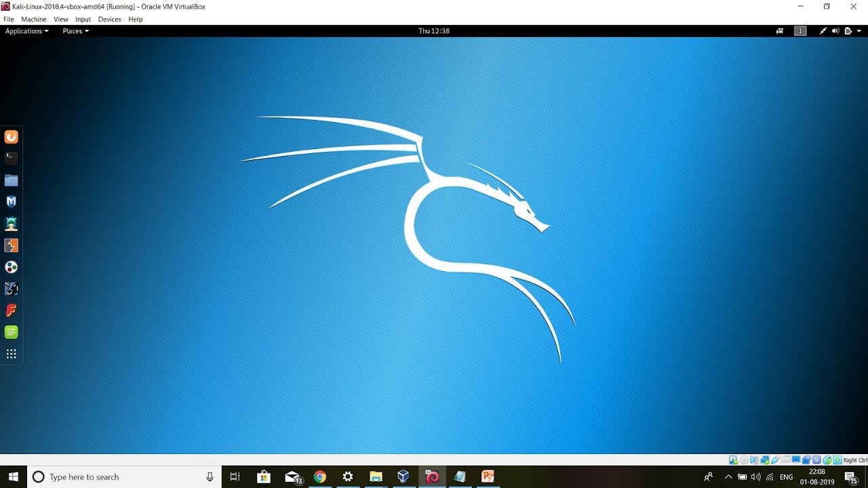Open Windows Action Center notifications
Screen dimensions: 868x488
coord(852,477)
